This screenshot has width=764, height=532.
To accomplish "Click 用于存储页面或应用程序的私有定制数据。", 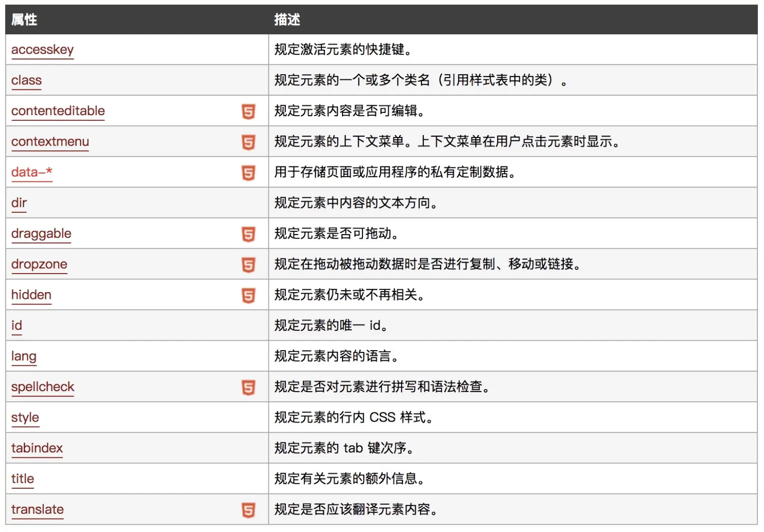I will pyautogui.click(x=395, y=172).
